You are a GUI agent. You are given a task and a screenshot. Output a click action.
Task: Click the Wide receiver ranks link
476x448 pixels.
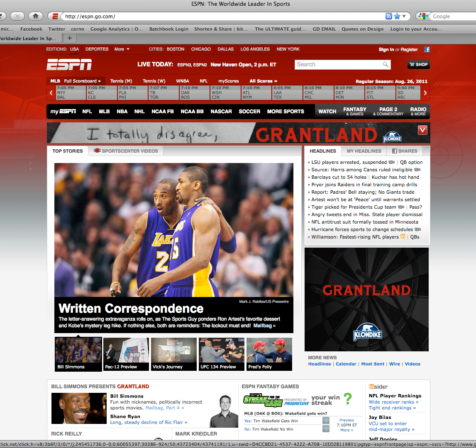click(x=393, y=402)
